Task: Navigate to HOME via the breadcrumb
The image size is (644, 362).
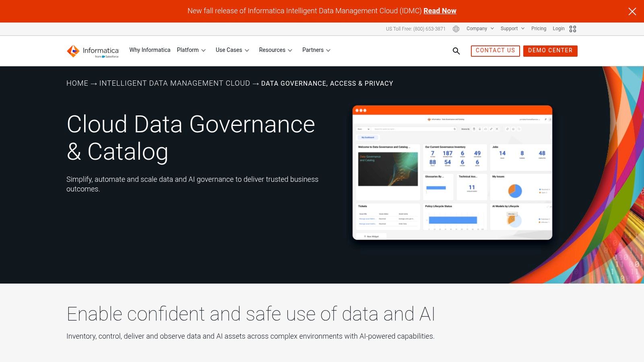Action: (x=77, y=83)
